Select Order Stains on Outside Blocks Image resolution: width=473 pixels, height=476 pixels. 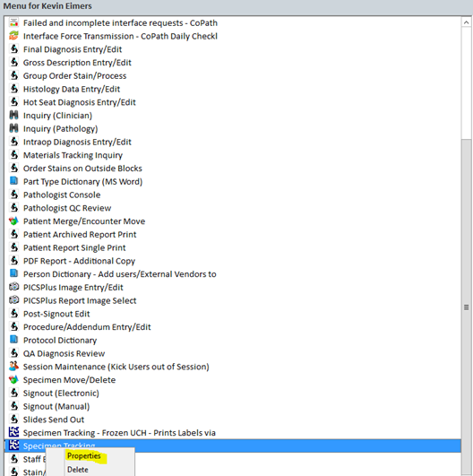(x=82, y=169)
